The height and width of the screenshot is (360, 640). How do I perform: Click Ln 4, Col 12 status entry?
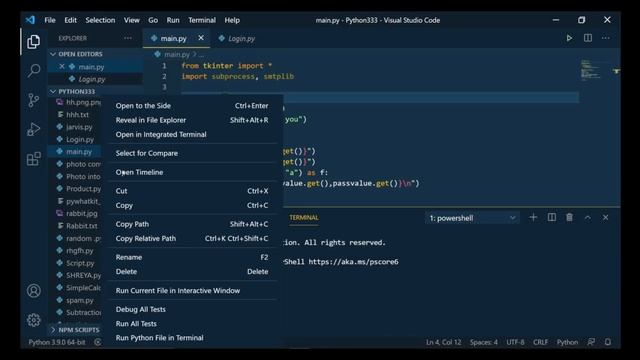click(443, 342)
